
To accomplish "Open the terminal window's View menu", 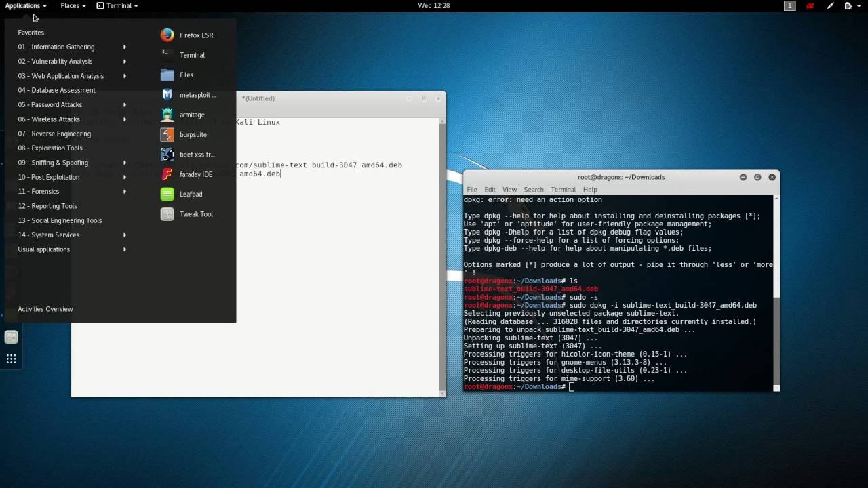I will [510, 190].
